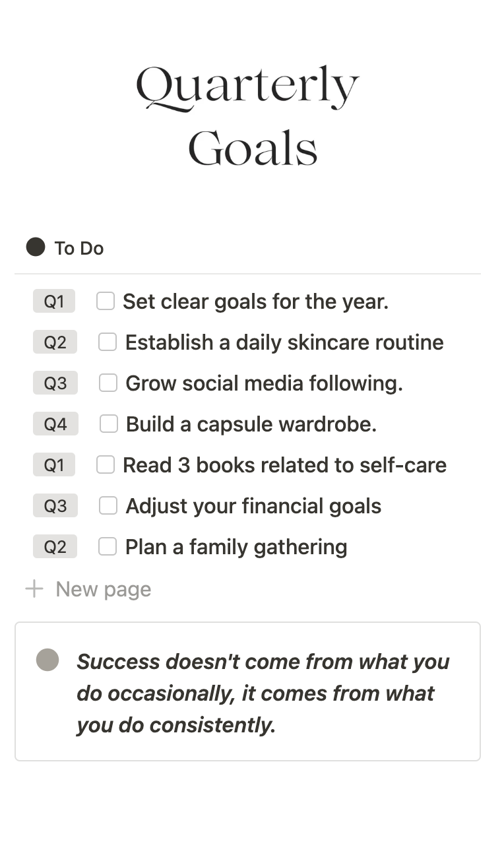Toggle checkbox for 'Read 3 books related to self-care'

pos(106,464)
